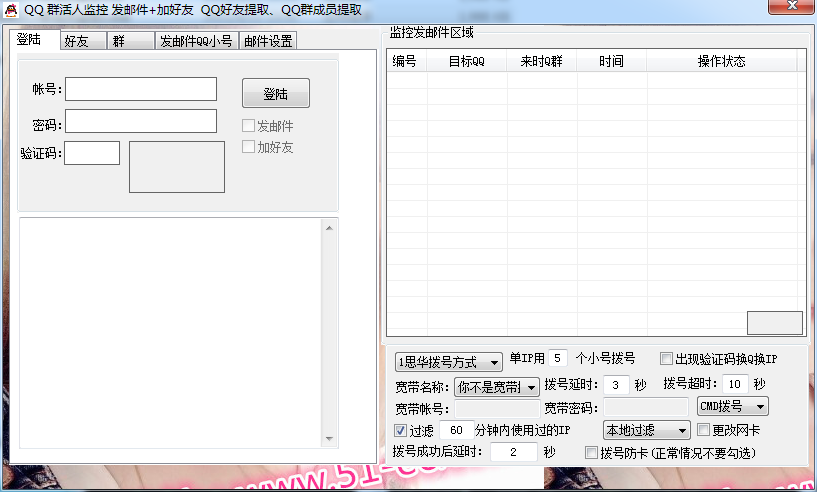Image resolution: width=817 pixels, height=492 pixels.
Task: Open the 邮件设置 tab
Action: pos(268,41)
